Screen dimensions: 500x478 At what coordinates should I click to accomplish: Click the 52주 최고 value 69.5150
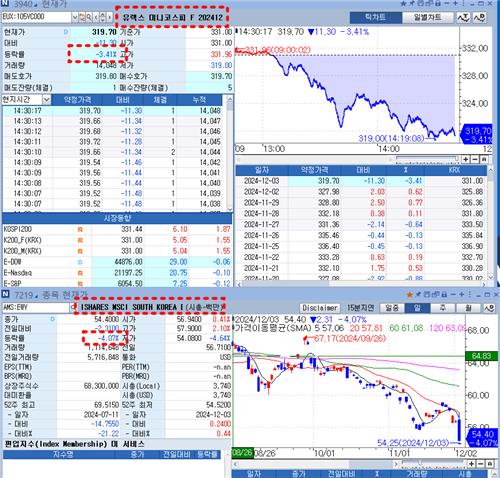(x=106, y=405)
